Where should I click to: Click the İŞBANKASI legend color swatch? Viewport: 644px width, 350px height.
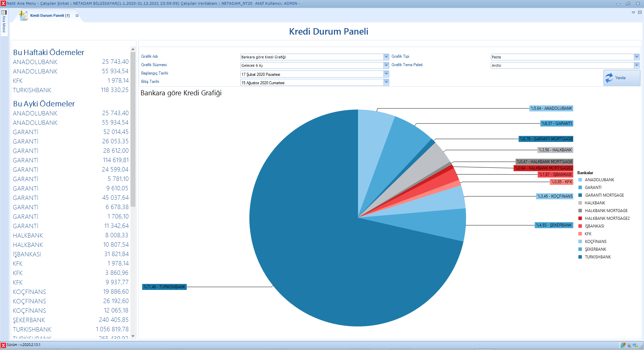point(580,226)
